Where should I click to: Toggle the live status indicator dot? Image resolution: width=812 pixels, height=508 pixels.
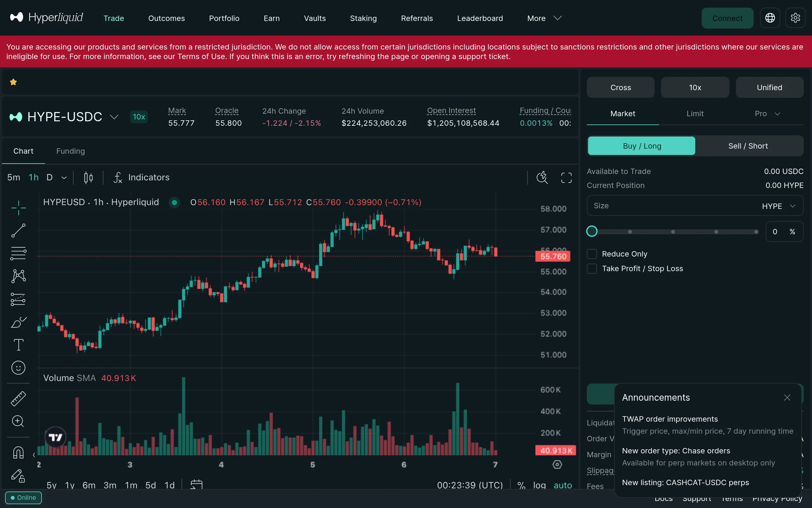[x=174, y=202]
